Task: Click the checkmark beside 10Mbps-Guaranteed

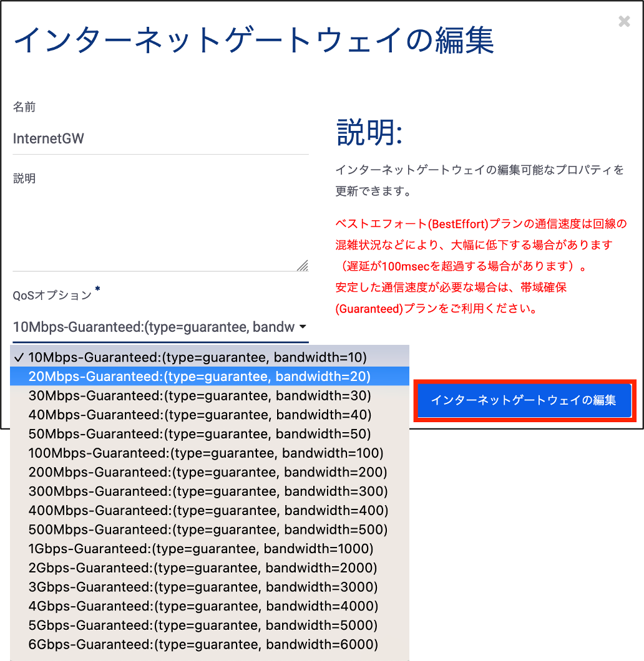Action: pyautogui.click(x=19, y=357)
